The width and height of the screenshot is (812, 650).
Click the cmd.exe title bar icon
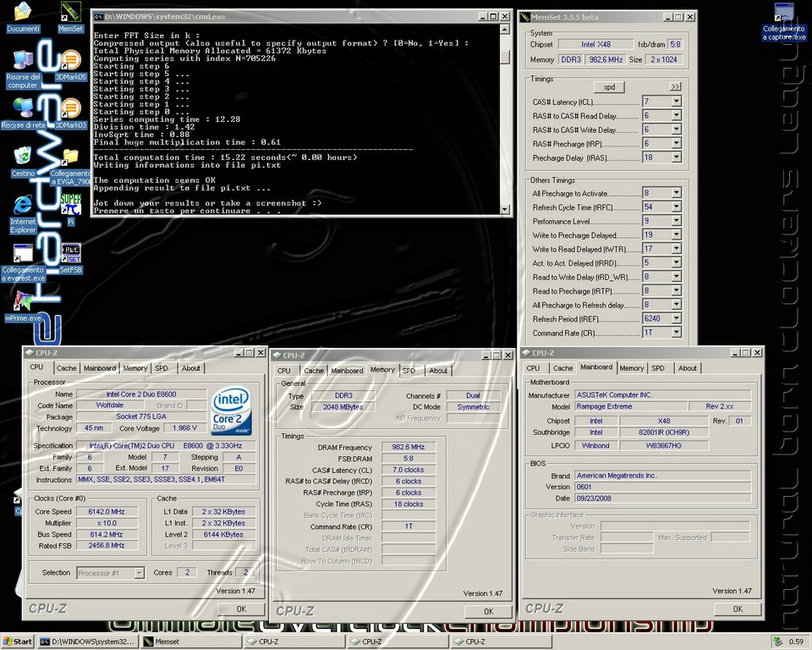click(98, 17)
